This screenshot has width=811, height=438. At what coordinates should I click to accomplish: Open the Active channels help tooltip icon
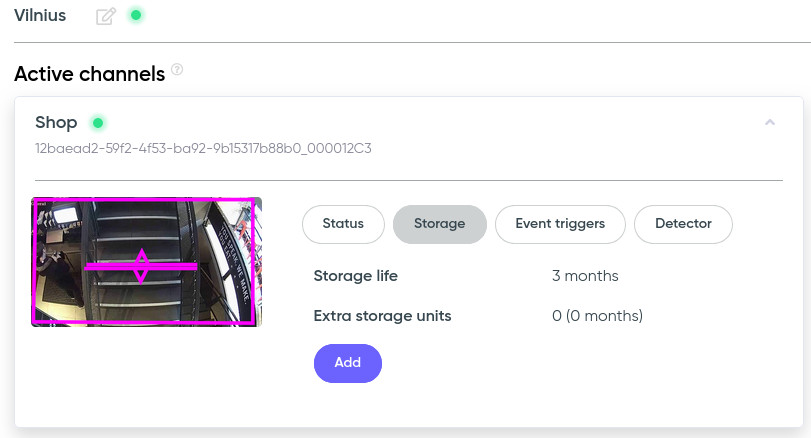177,69
